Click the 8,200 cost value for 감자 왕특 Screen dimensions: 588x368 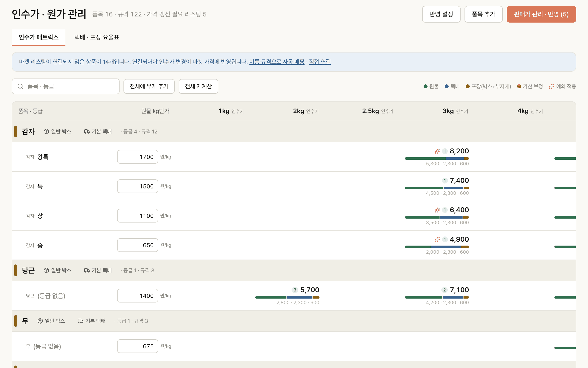tap(459, 151)
